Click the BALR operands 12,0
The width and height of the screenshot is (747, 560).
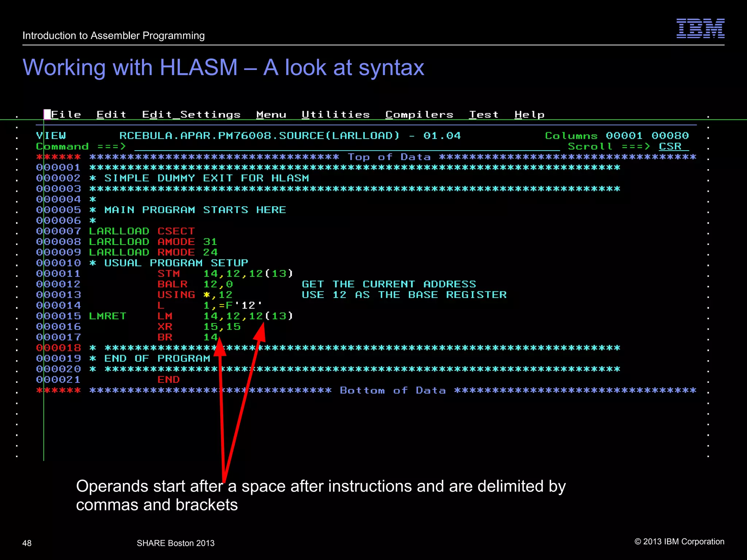click(218, 284)
